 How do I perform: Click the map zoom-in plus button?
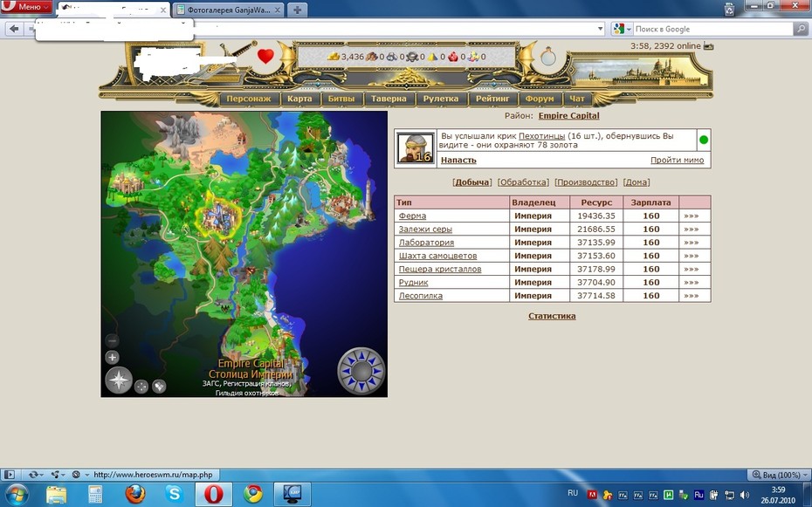tap(112, 357)
